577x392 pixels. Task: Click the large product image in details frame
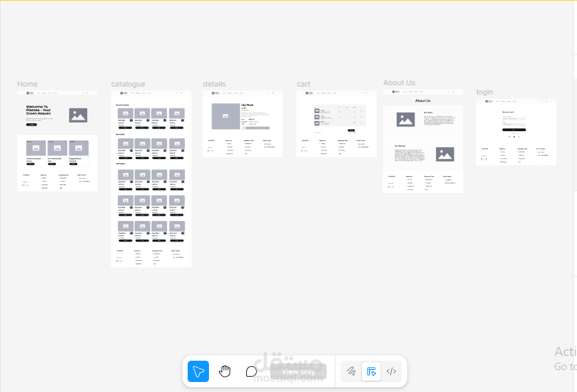click(x=226, y=116)
